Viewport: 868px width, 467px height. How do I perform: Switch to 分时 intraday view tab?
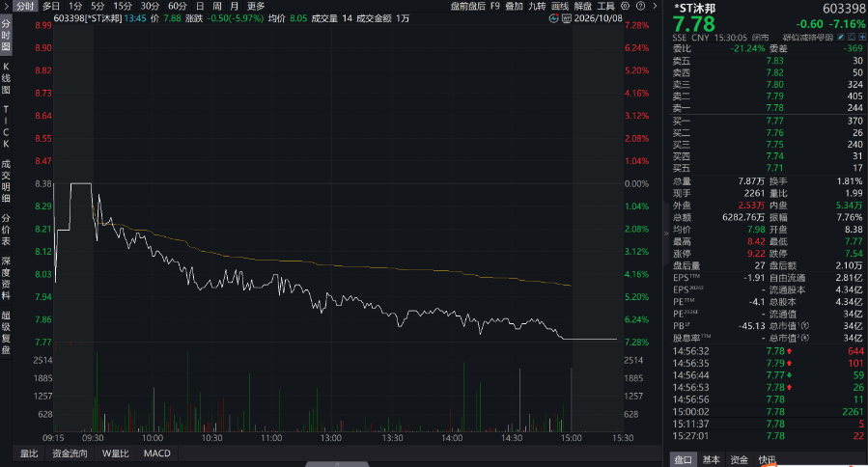click(x=24, y=6)
